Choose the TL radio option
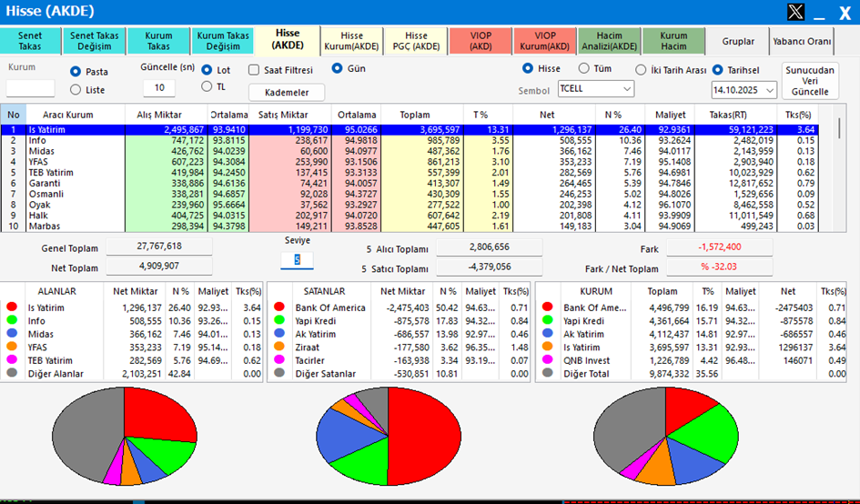The image size is (860, 504). click(207, 87)
